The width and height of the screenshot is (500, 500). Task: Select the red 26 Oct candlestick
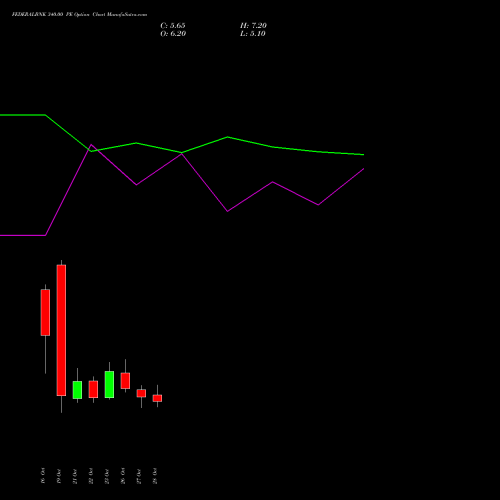(x=125, y=381)
